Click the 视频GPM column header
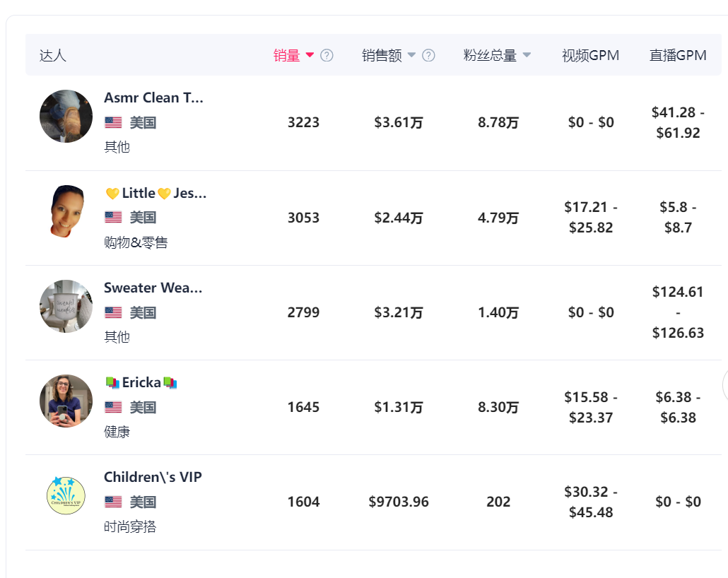728x578 pixels. tap(590, 55)
